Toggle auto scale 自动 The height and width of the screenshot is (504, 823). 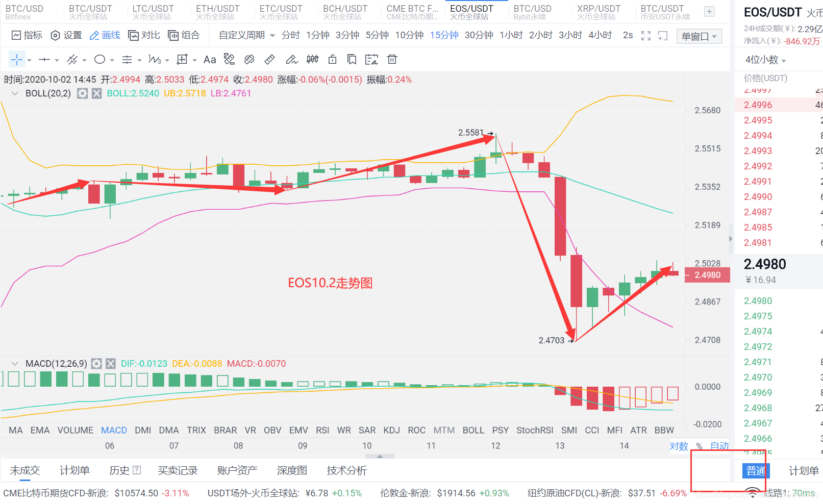point(719,446)
